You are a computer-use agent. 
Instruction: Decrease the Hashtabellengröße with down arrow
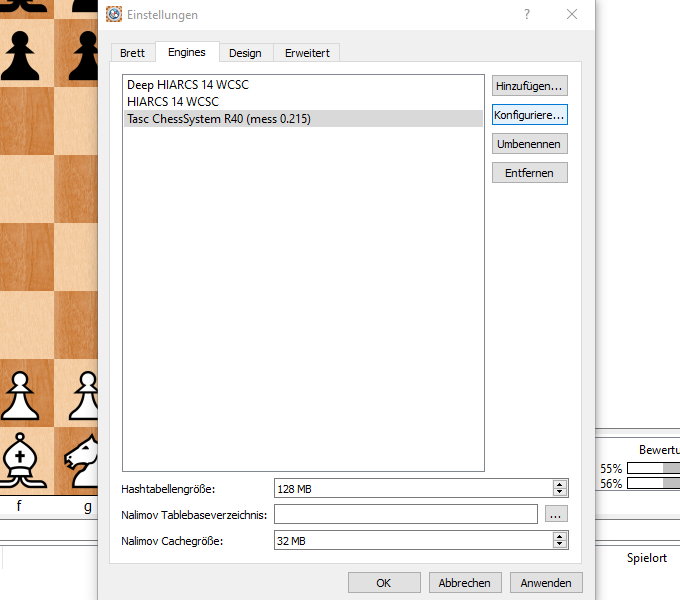coord(560,492)
